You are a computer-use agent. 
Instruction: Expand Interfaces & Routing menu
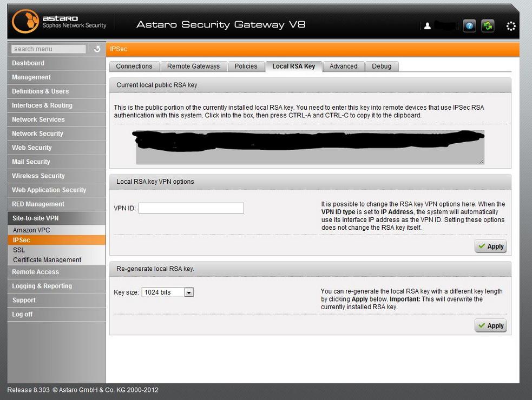[x=56, y=105]
